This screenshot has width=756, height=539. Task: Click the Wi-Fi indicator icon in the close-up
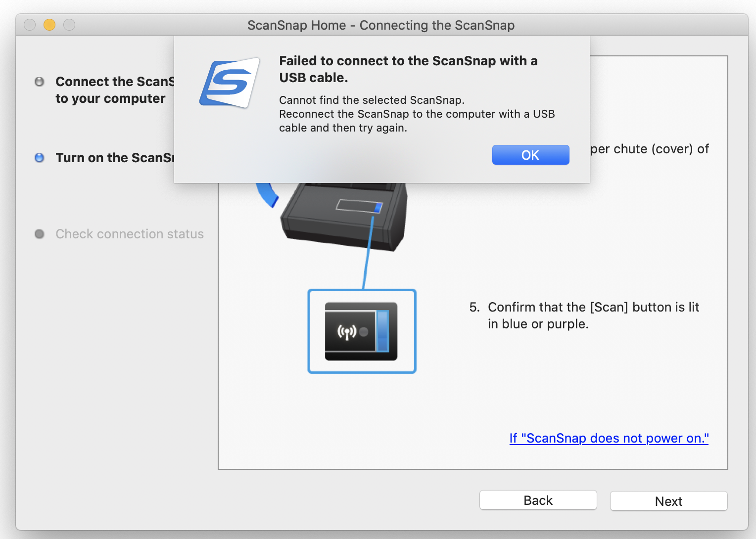pyautogui.click(x=346, y=332)
